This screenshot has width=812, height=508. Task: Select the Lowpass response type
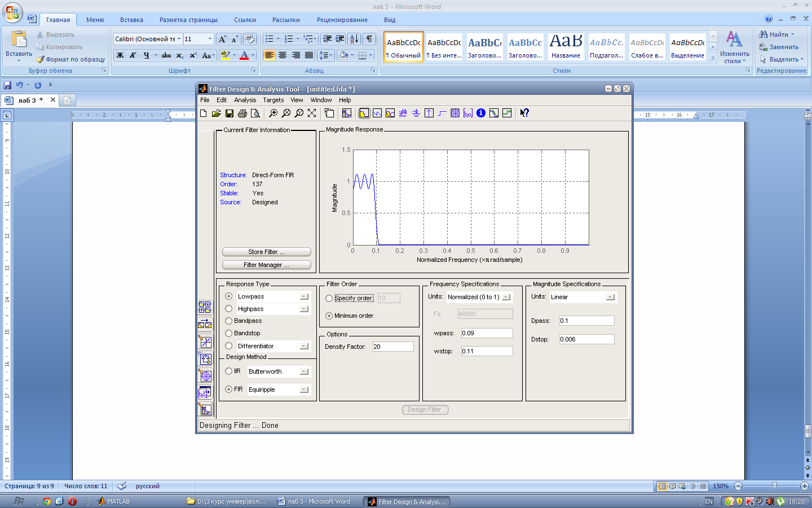(229, 296)
